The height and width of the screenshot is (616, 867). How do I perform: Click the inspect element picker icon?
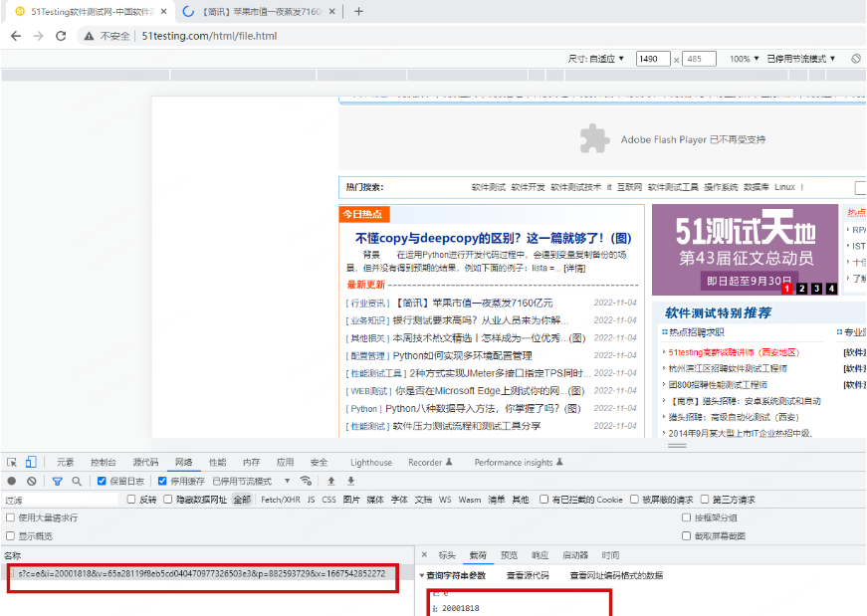[x=12, y=462]
